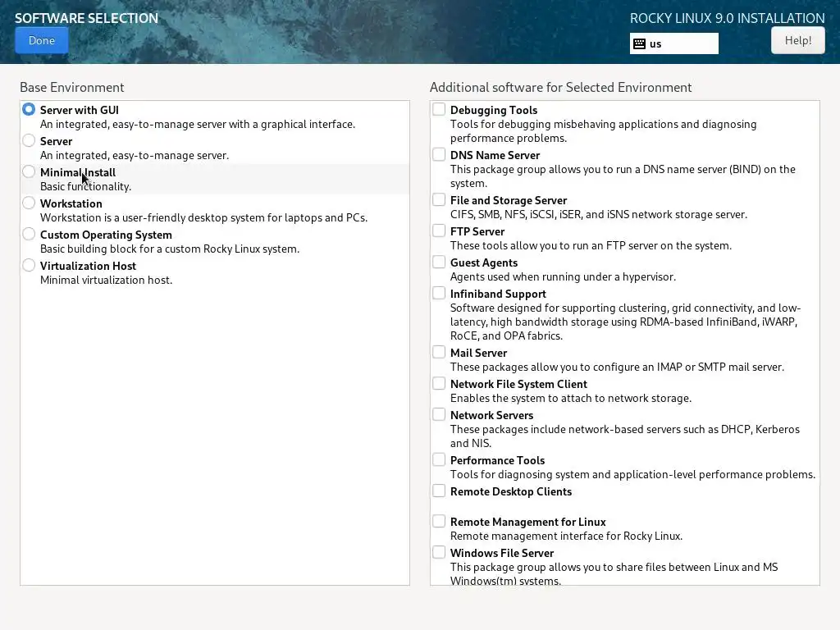Image resolution: width=840 pixels, height=630 pixels.
Task: Click 'Basic building block for a custom Rocky Linux system.'
Action: [170, 249]
